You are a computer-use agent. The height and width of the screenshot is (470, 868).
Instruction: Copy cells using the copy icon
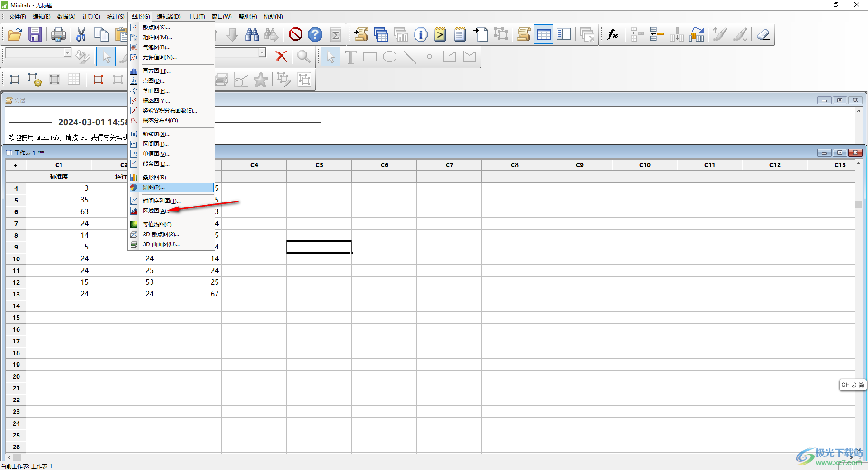pos(101,34)
